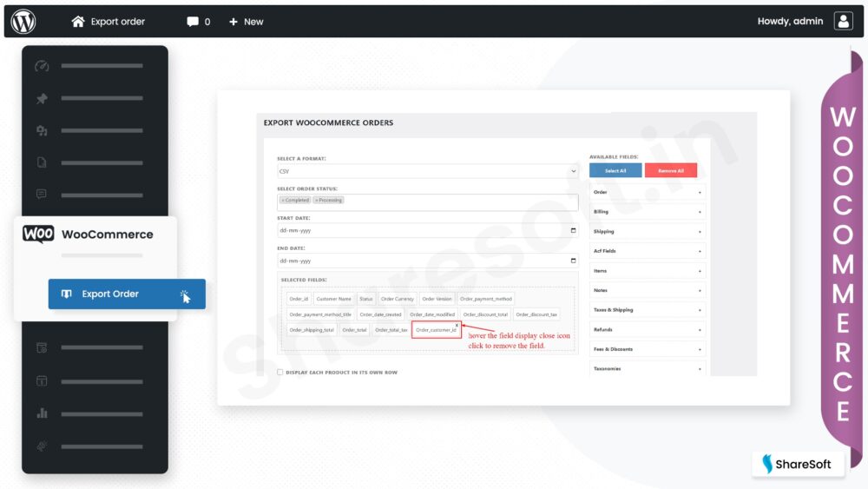Click the dashboard gauge icon in the sidebar

42,66
